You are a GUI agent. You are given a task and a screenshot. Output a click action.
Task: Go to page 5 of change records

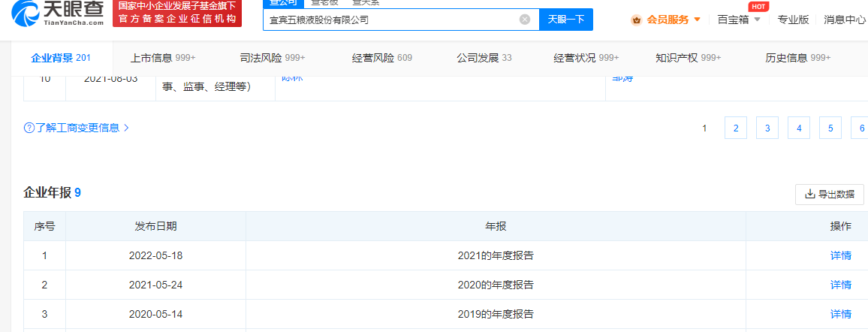click(830, 128)
